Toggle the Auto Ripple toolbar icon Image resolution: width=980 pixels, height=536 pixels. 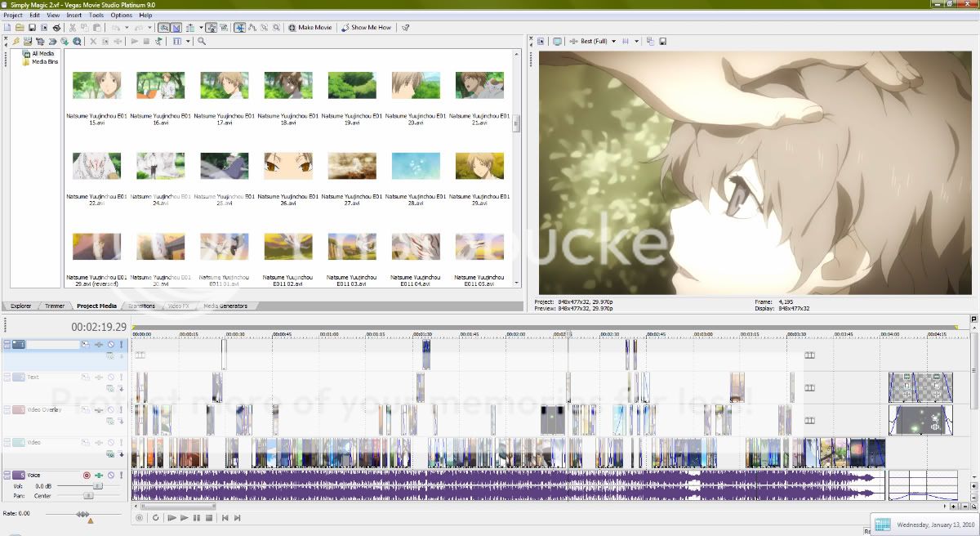tap(189, 27)
